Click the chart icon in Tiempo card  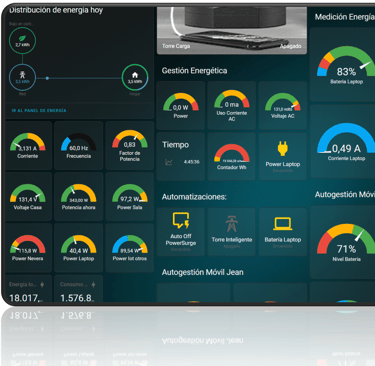coord(169,162)
